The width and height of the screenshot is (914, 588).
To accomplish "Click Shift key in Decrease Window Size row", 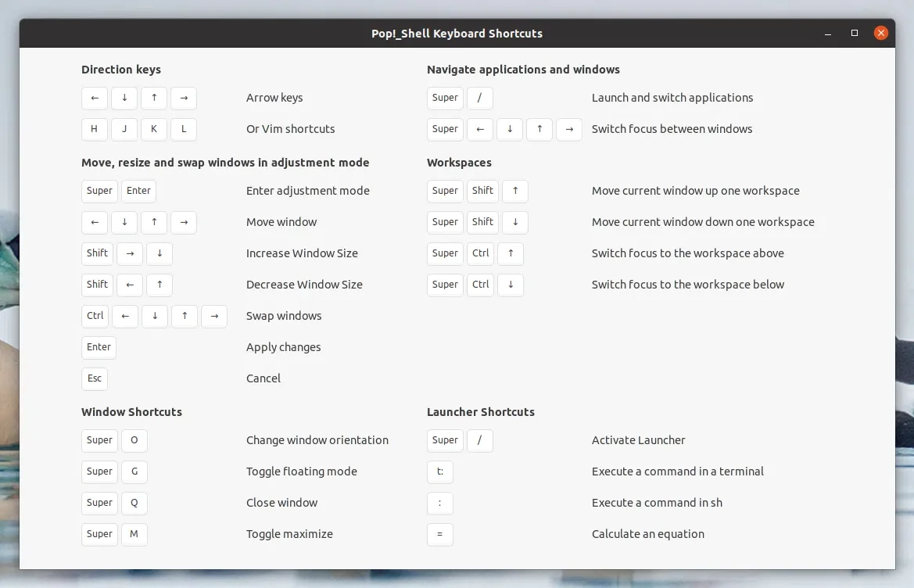I will (x=98, y=285).
